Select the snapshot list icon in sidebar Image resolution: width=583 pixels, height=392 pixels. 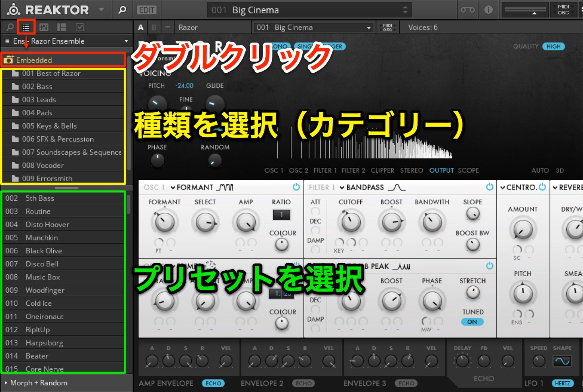(x=26, y=27)
